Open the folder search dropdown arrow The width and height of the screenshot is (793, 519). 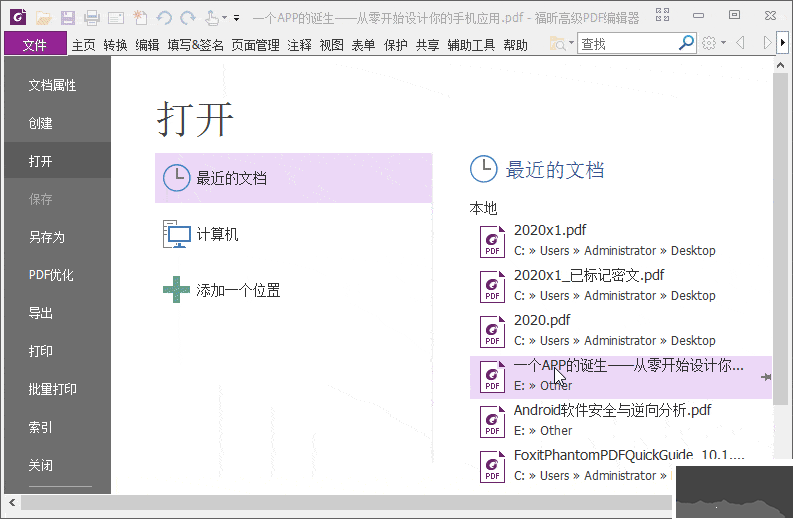coord(571,43)
